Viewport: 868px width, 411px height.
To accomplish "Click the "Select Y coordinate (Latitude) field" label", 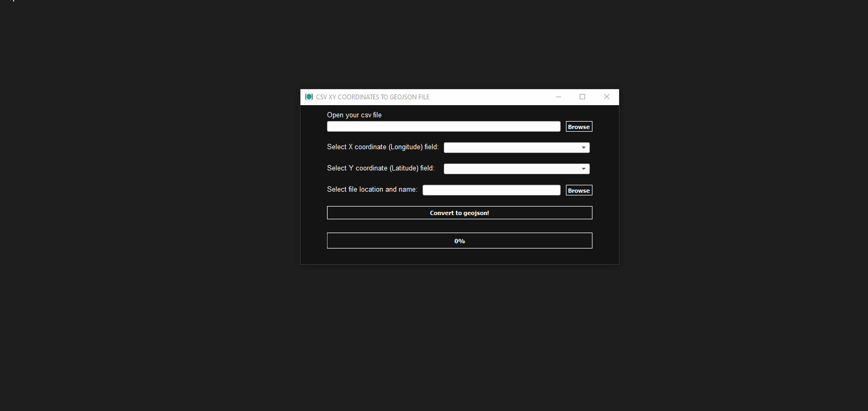I will tap(381, 168).
